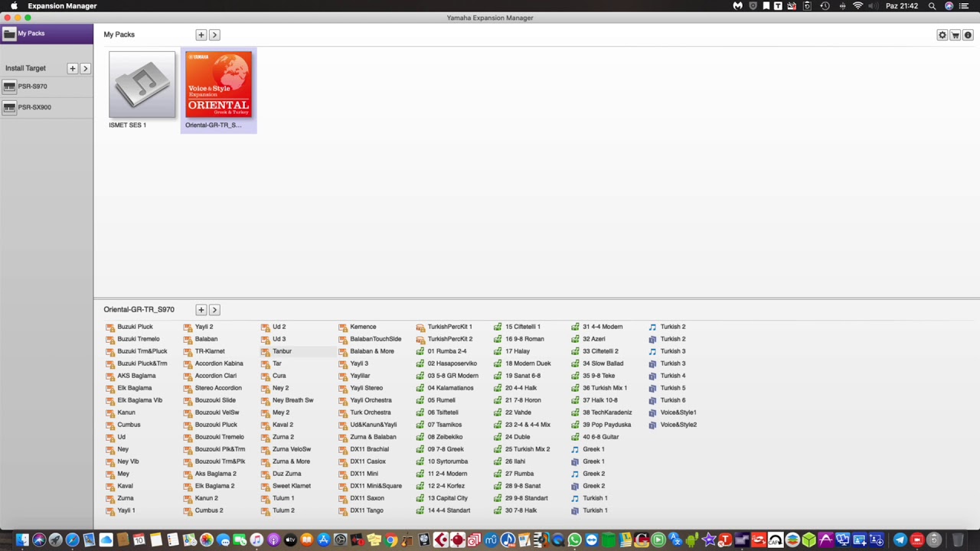
Task: Open the Install Target arrow button
Action: tap(86, 69)
